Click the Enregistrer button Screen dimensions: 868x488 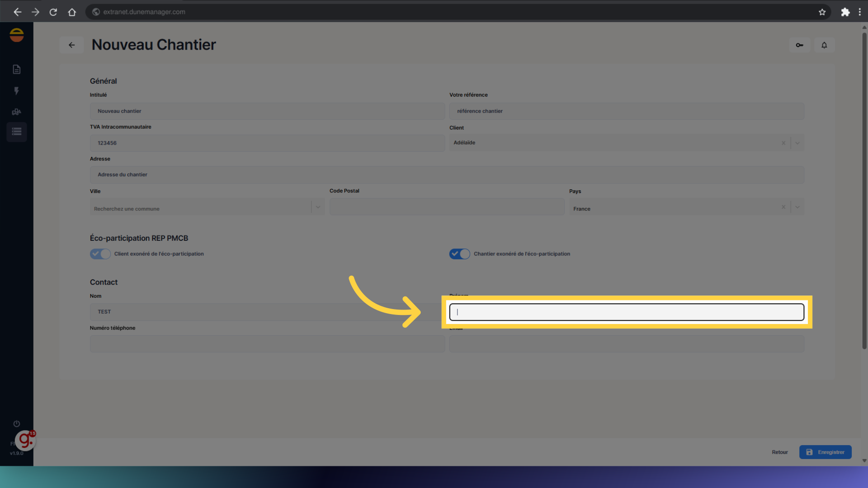pyautogui.click(x=825, y=452)
